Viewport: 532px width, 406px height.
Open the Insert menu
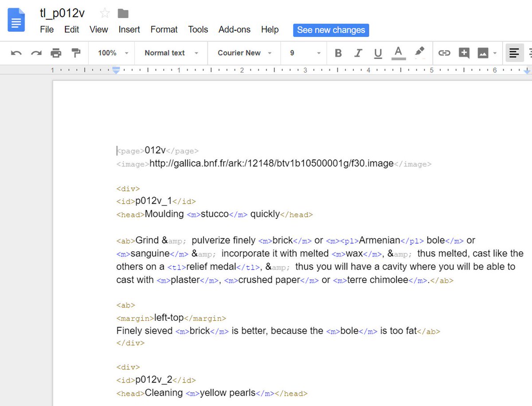(x=129, y=30)
